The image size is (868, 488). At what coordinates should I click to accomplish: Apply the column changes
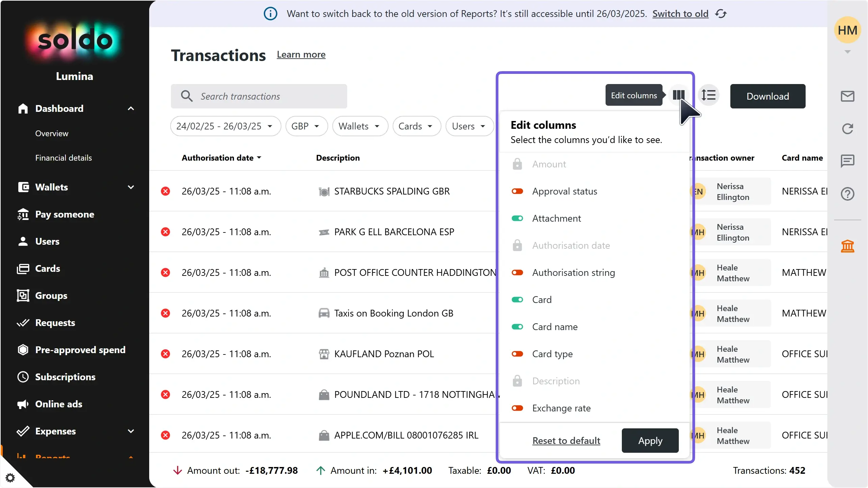pos(650,441)
